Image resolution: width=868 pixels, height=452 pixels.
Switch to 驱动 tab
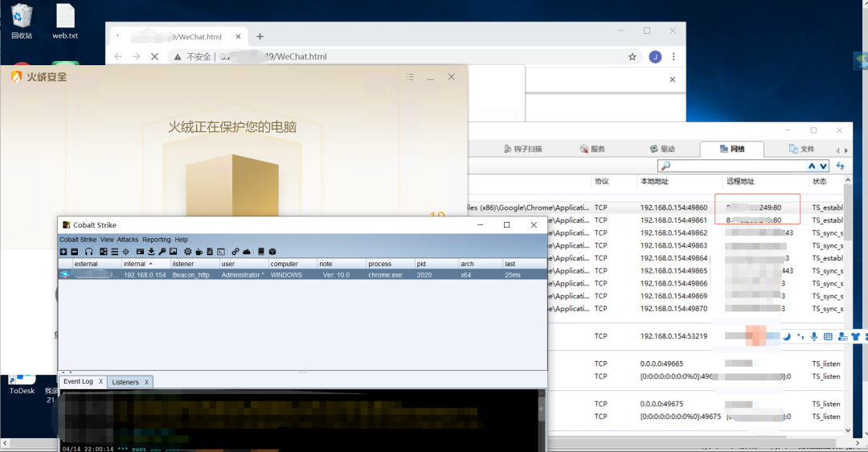pos(662,149)
